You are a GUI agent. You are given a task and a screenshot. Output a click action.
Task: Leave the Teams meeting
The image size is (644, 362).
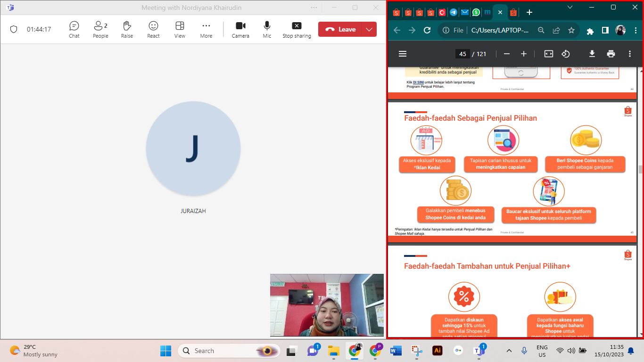[x=340, y=29]
